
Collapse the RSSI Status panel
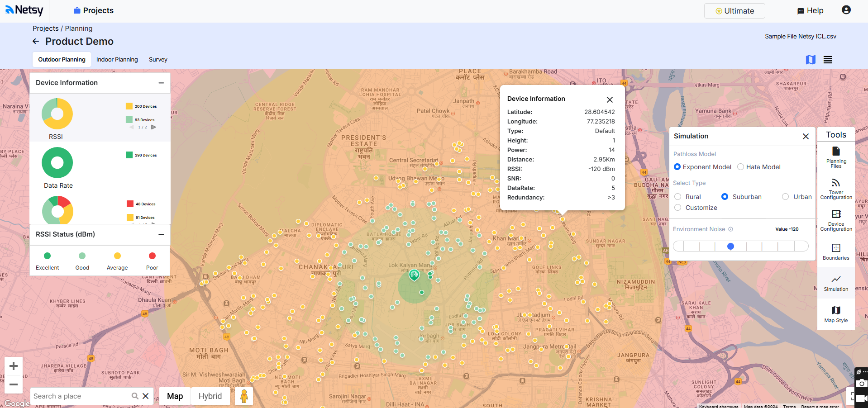(161, 235)
